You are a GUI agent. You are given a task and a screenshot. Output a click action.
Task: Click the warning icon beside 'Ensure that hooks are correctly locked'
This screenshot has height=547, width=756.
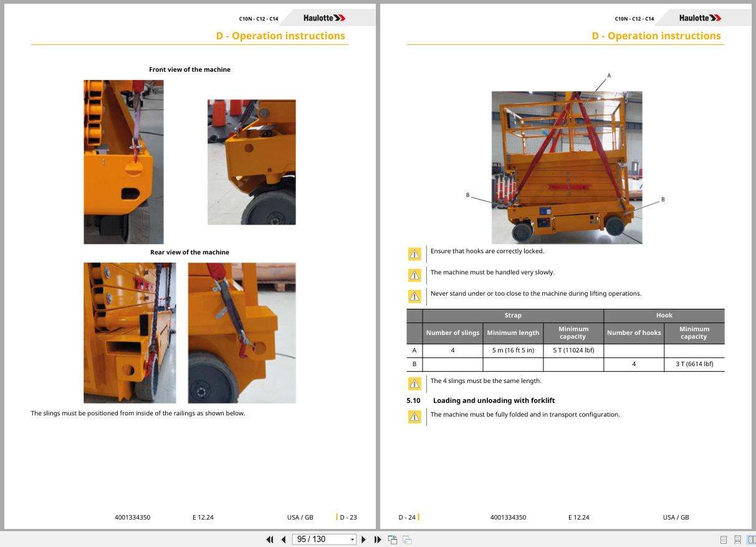coord(414,254)
